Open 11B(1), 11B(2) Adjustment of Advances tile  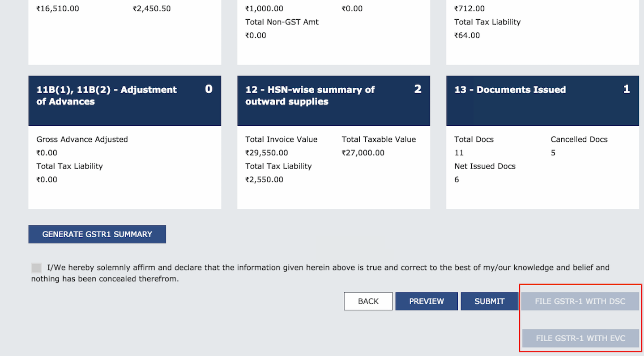coord(107,95)
